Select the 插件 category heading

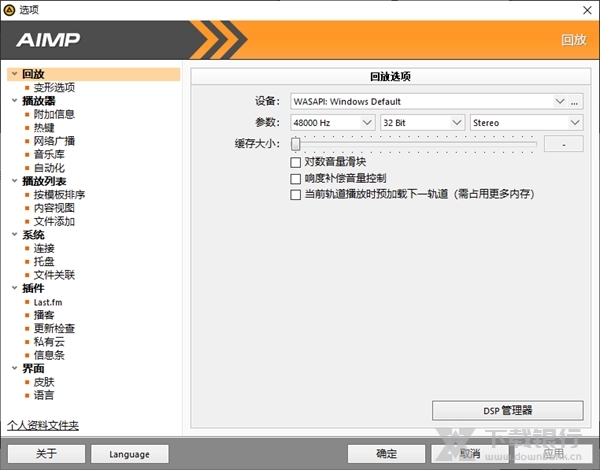(x=33, y=288)
